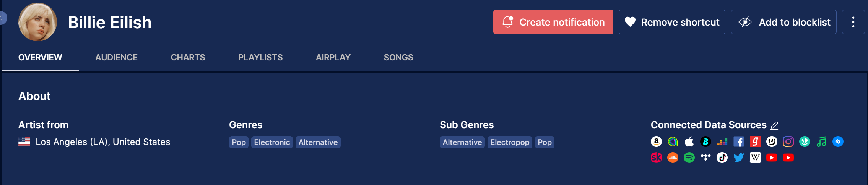Image resolution: width=868 pixels, height=185 pixels.
Task: Open the Spotify data source icon
Action: 689,158
